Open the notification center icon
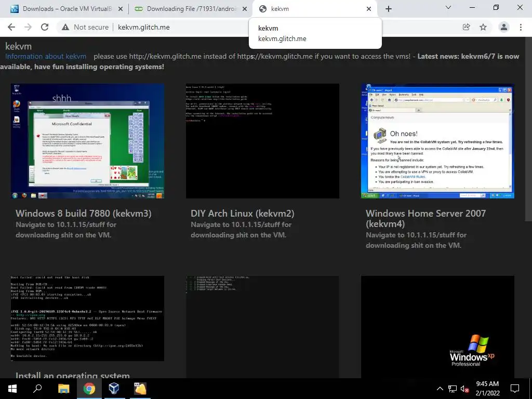532x399 pixels. pos(515,389)
